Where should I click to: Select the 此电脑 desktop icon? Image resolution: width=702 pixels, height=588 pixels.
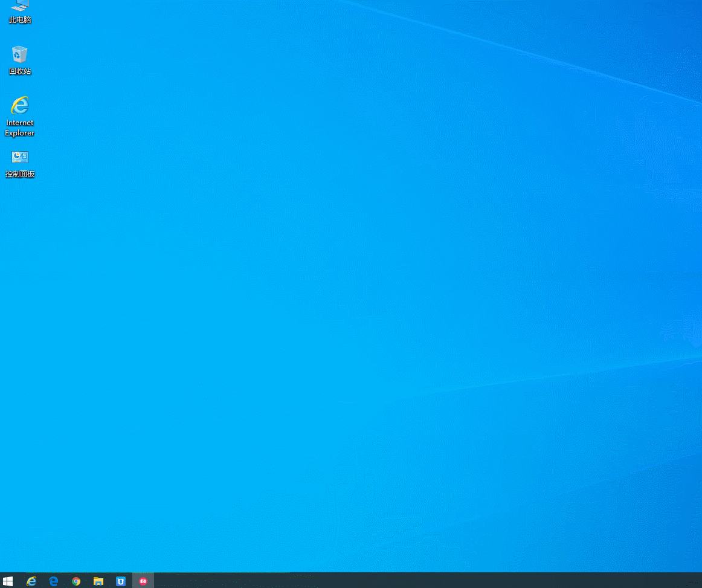20,11
